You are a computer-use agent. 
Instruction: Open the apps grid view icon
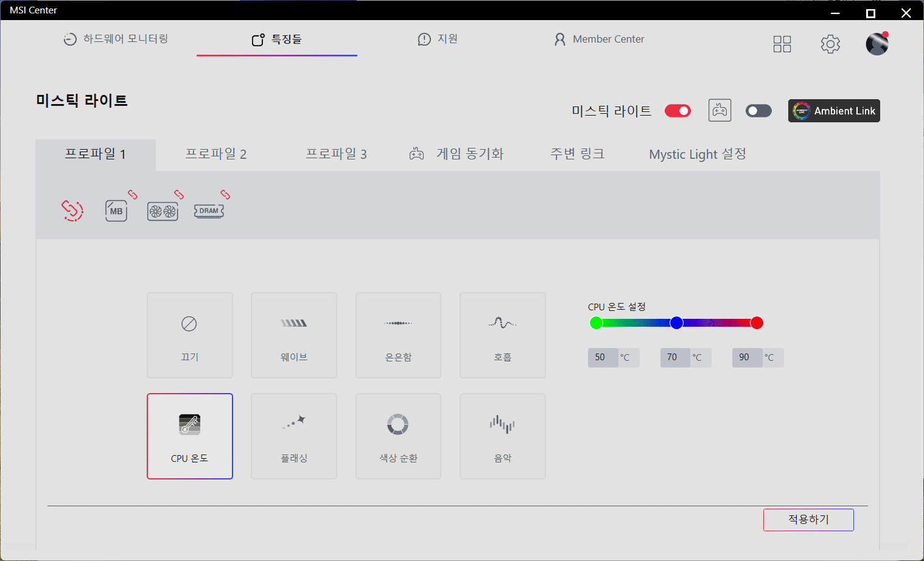point(782,44)
